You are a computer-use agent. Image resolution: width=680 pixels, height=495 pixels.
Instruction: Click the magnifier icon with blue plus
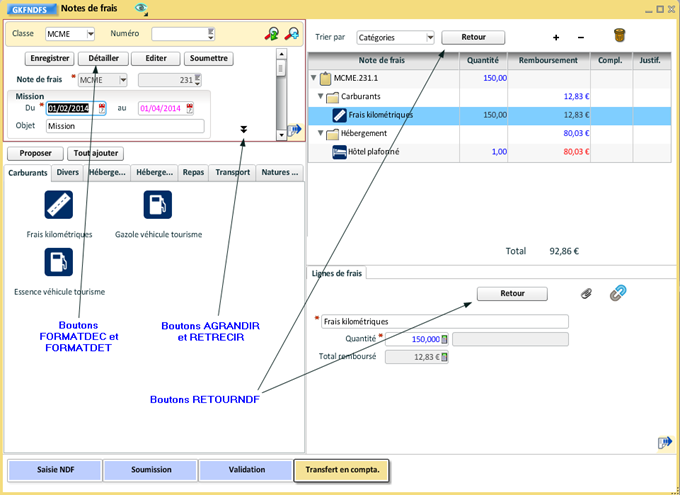pos(291,34)
